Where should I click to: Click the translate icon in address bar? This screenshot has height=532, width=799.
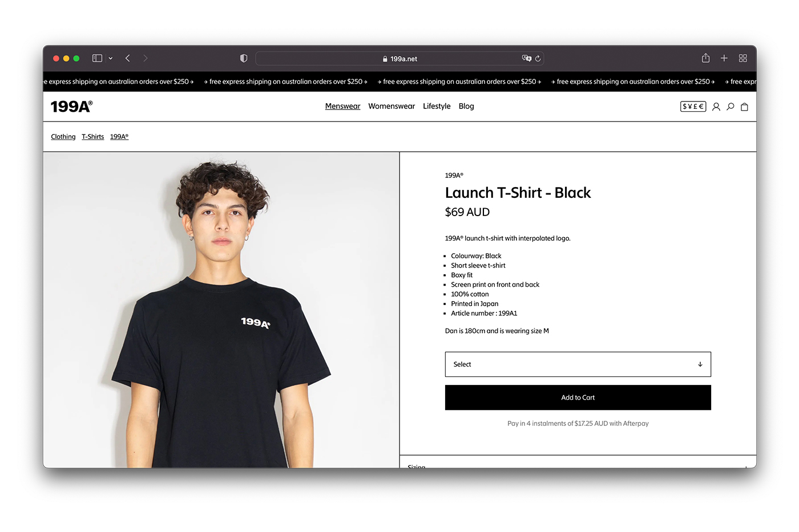coord(527,58)
